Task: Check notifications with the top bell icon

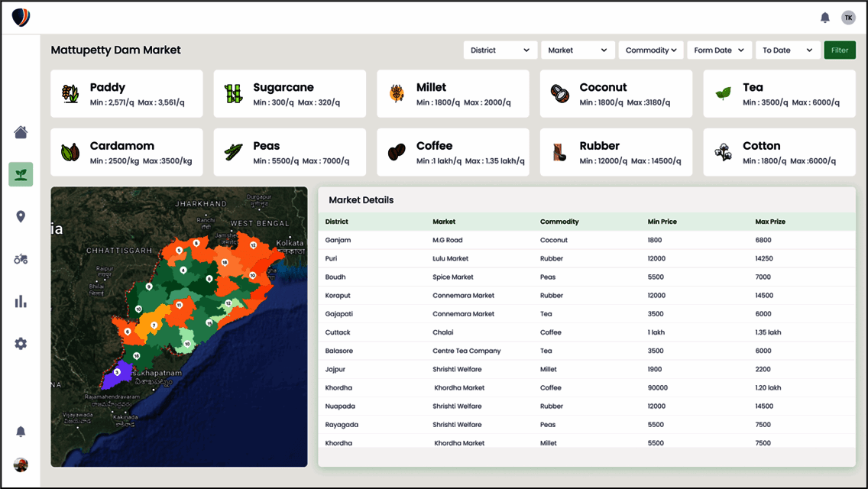Action: pos(825,17)
